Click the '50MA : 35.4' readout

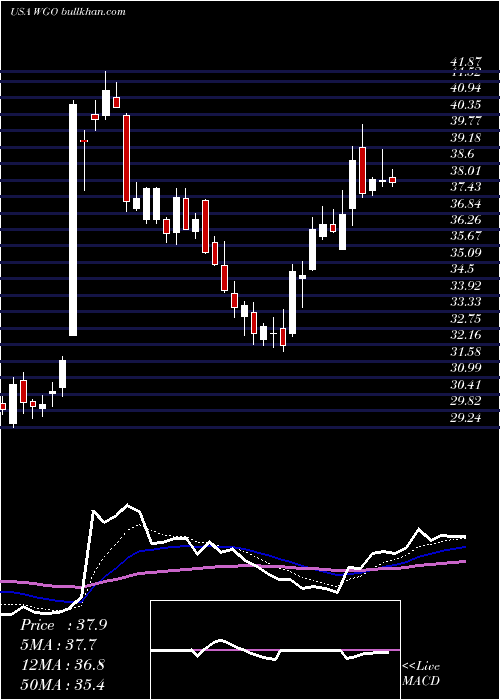pyautogui.click(x=62, y=684)
